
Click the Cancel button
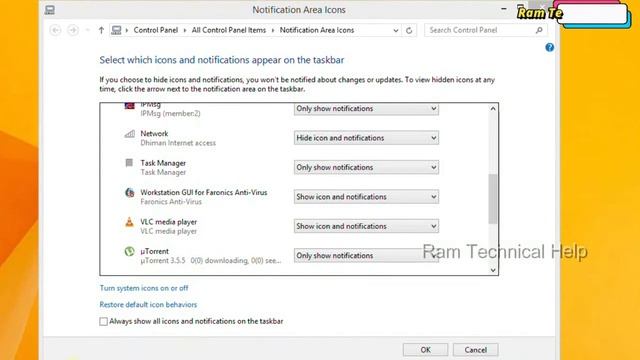(476, 350)
